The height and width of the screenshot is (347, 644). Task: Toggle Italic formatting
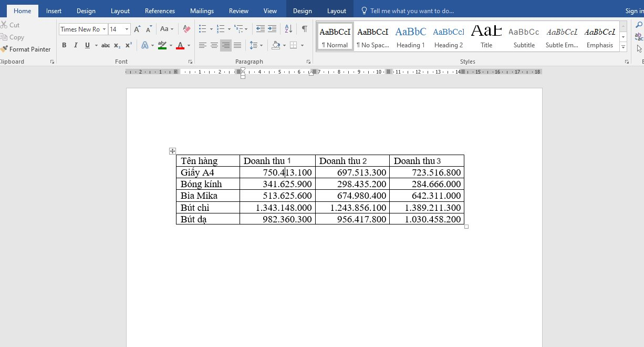coord(76,46)
